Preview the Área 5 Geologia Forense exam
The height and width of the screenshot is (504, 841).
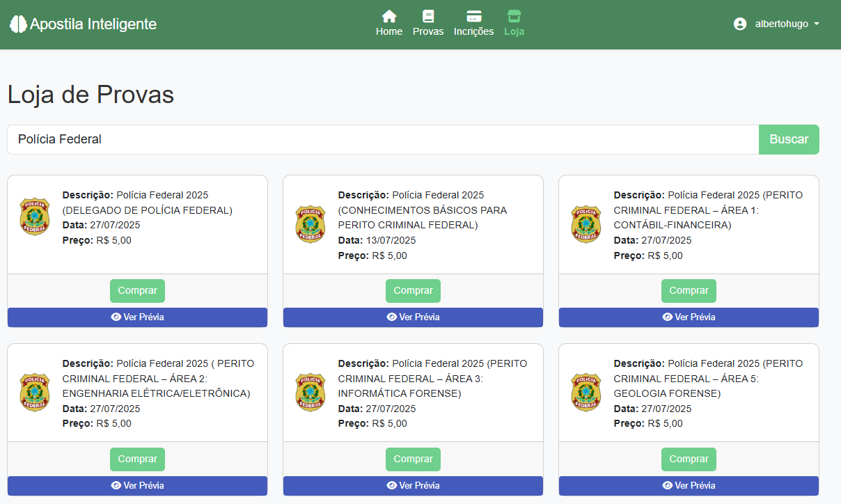[689, 486]
